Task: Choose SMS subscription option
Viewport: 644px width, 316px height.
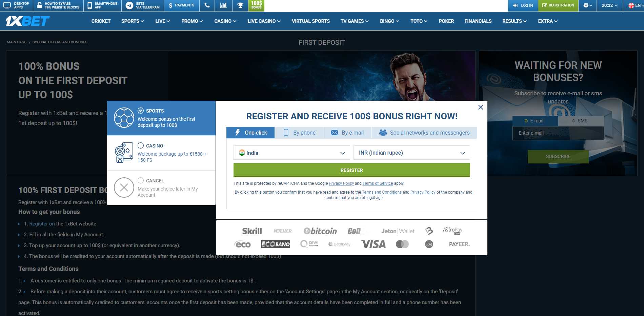Action: [581, 121]
